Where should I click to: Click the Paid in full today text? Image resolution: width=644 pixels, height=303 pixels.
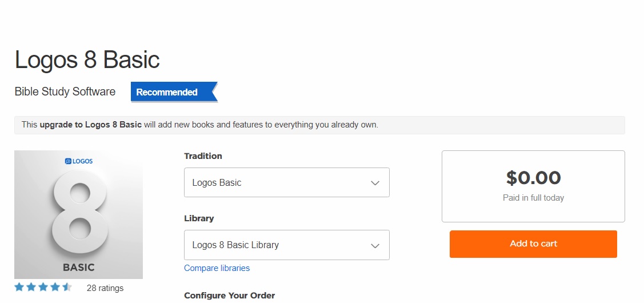[533, 198]
